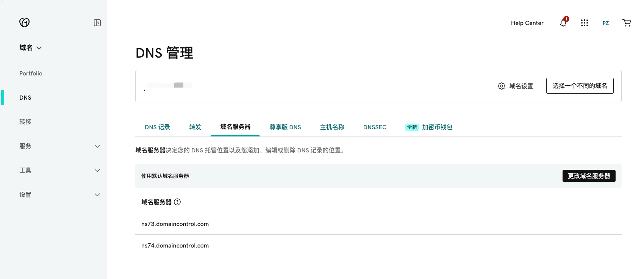Viewport: 644px width, 279px height.
Task: Click the 选择一个不同的域名 button
Action: coord(580,86)
